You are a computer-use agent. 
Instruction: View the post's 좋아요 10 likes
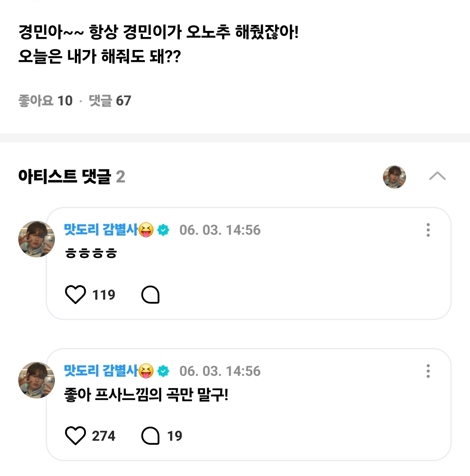(45, 101)
